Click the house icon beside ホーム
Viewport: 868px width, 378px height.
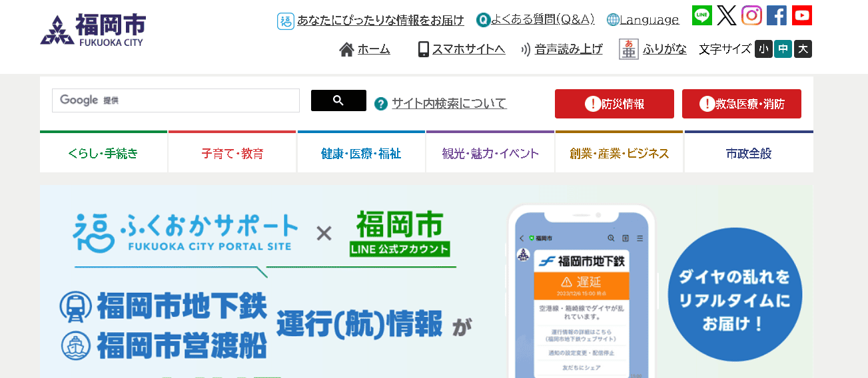(346, 49)
